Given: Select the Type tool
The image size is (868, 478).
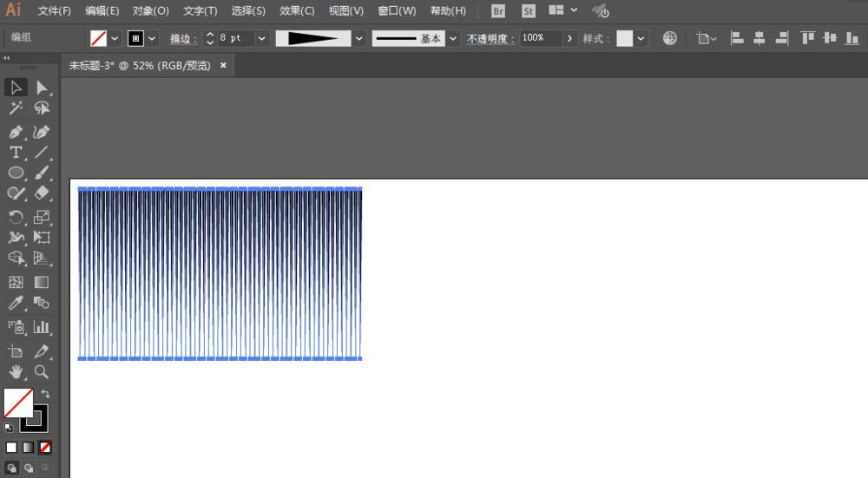Looking at the screenshot, I should (x=16, y=153).
